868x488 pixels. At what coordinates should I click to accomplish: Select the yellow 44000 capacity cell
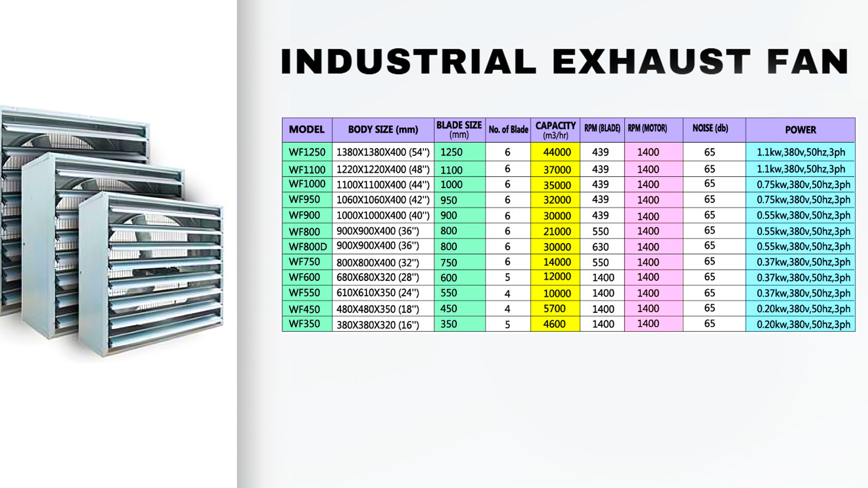tap(557, 152)
